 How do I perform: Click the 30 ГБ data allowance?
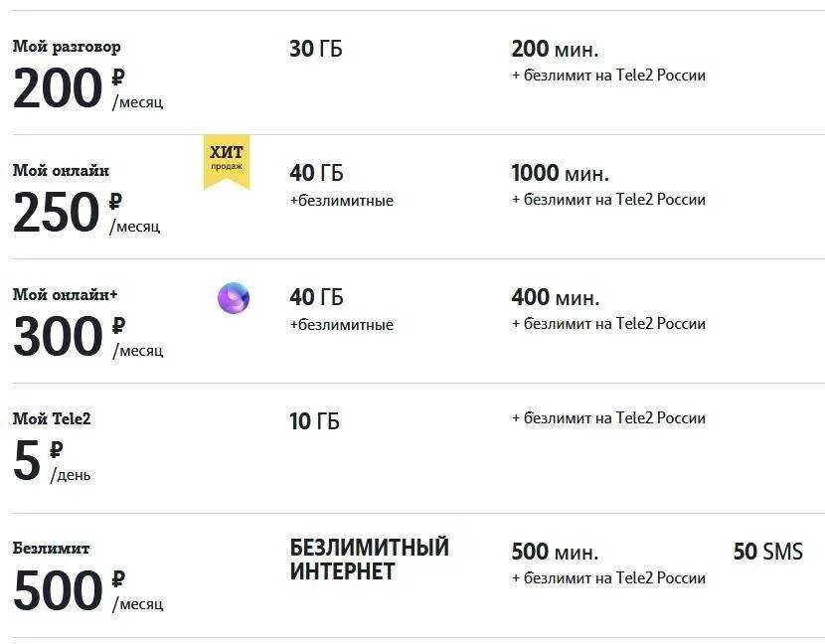pyautogui.click(x=315, y=49)
